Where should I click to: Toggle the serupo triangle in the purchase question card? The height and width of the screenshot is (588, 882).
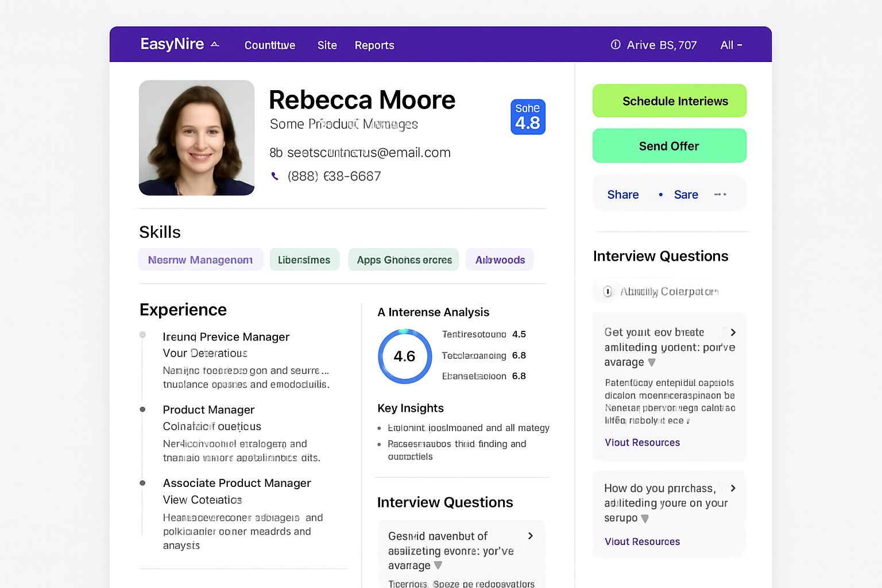pyautogui.click(x=646, y=518)
